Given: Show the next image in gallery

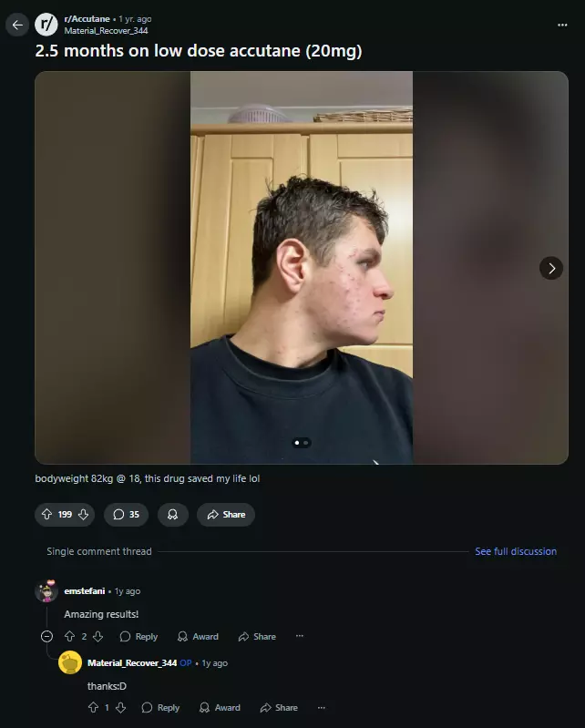Looking at the screenshot, I should [551, 269].
